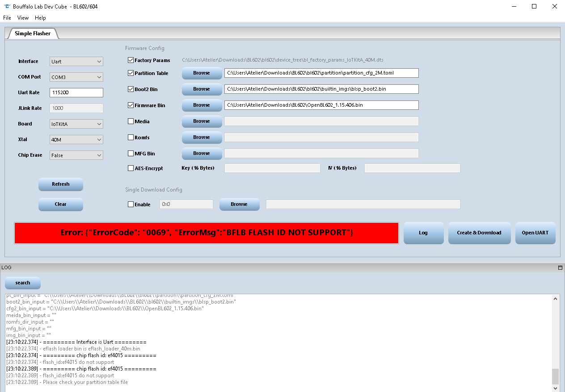Browse for the Boot2 Bin file

pyautogui.click(x=202, y=89)
